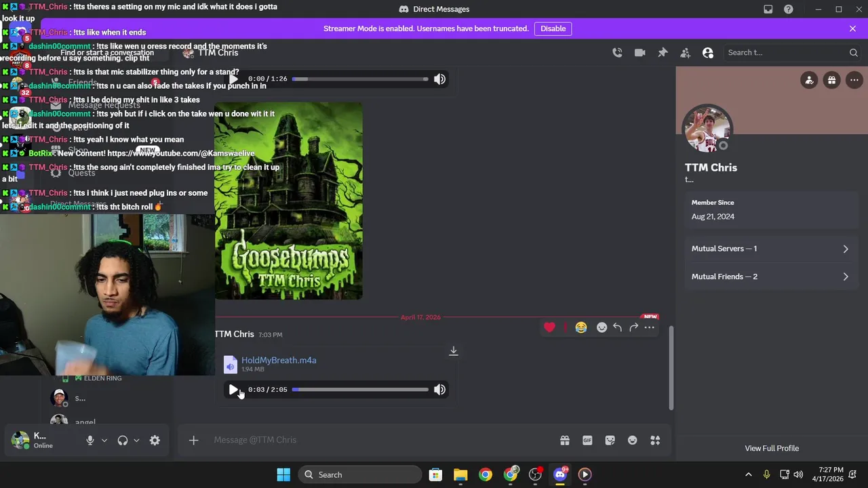
Task: Open the Discord inbox icon
Action: coord(768,9)
